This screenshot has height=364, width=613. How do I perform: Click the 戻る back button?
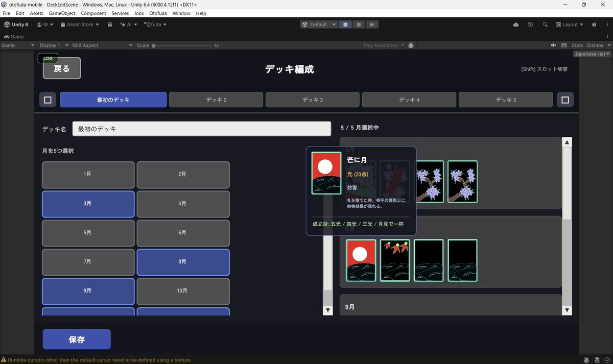click(62, 68)
